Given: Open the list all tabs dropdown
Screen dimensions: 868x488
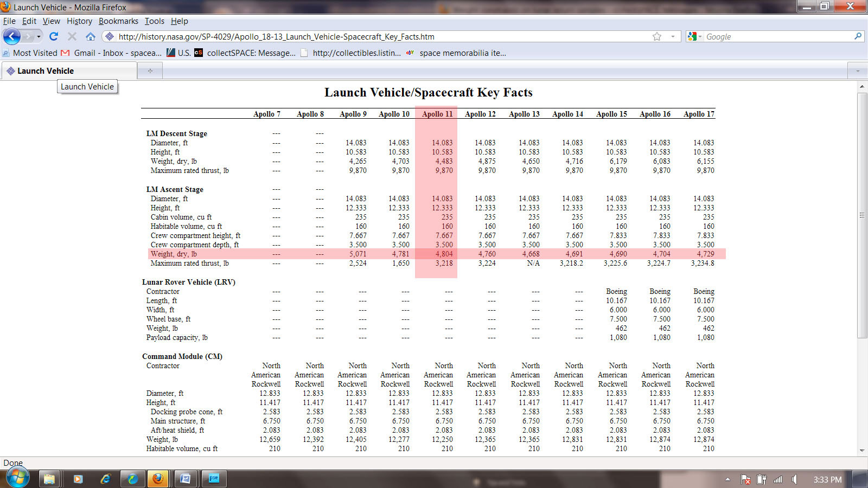Looking at the screenshot, I should click(858, 71).
